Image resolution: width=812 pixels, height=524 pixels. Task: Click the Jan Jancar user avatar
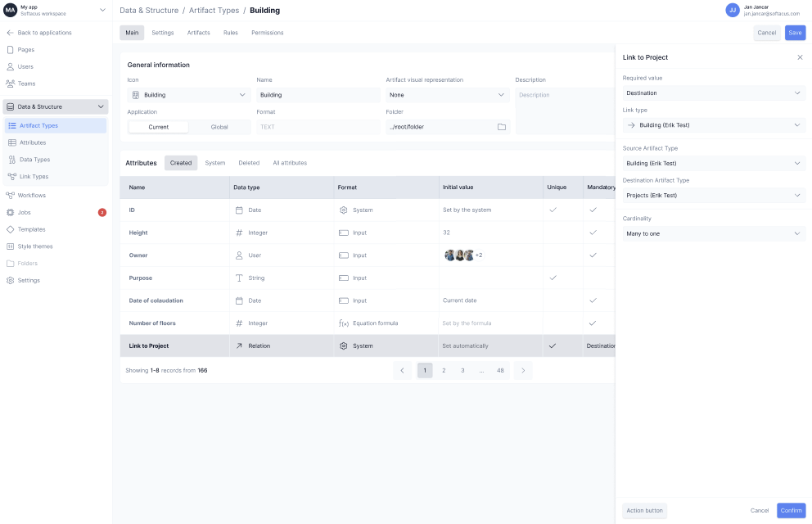click(x=732, y=10)
